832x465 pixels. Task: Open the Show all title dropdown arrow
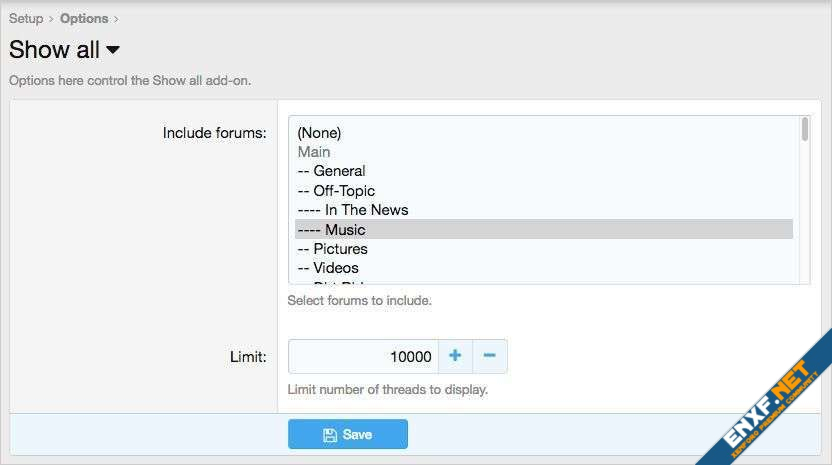coord(113,49)
